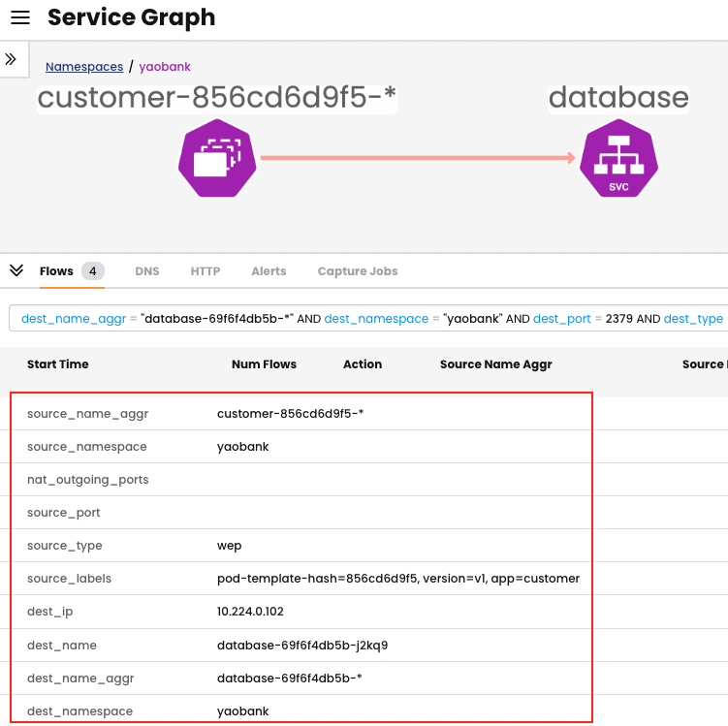The image size is (728, 726).
Task: Open the Namespaces breadcrumb link
Action: [84, 67]
